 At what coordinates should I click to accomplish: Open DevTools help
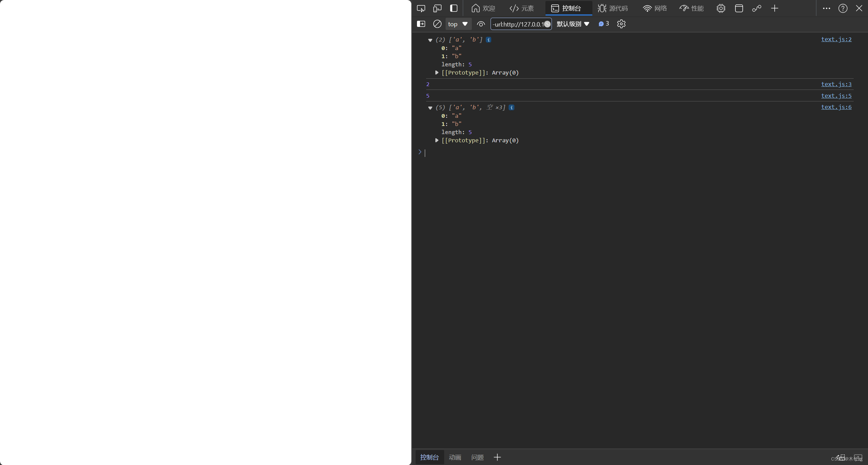tap(842, 8)
